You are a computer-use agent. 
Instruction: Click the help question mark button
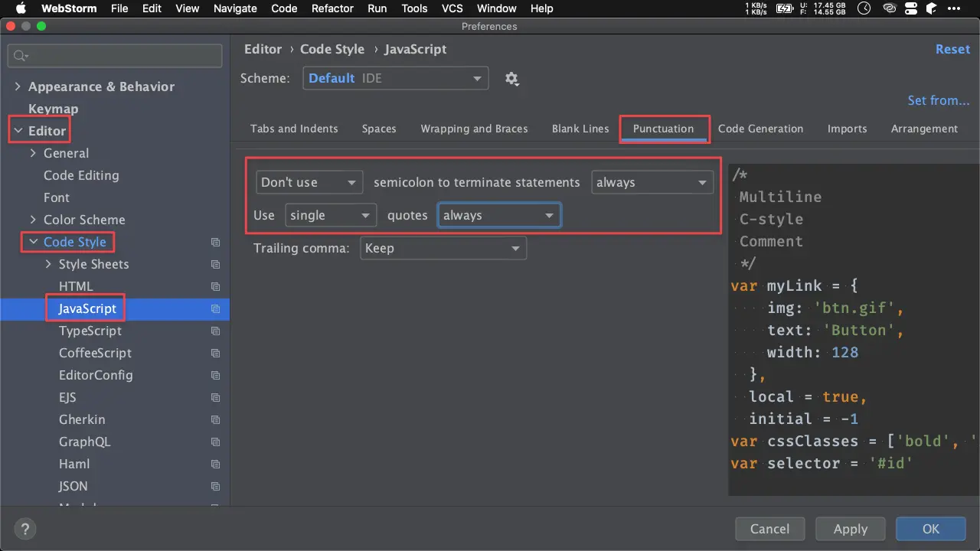tap(24, 529)
